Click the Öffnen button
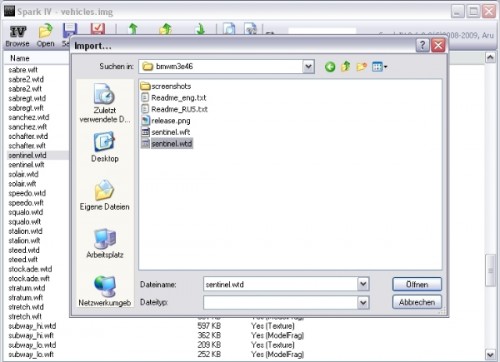 tap(417, 284)
